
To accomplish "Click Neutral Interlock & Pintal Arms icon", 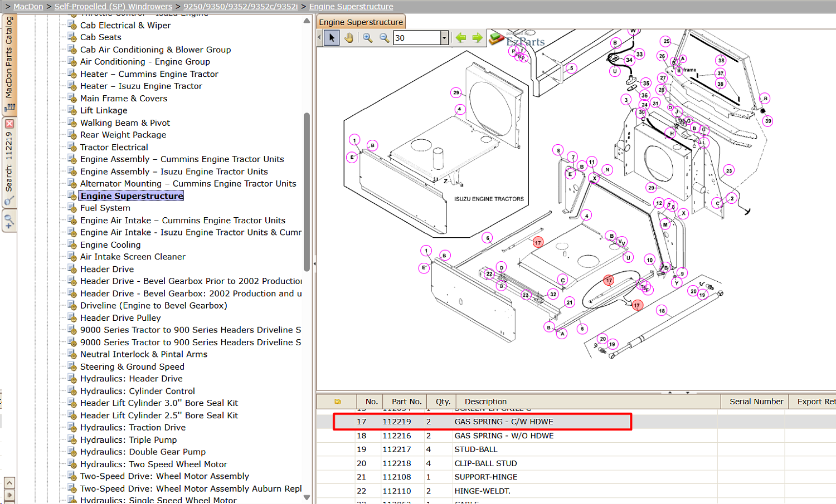I will point(72,354).
